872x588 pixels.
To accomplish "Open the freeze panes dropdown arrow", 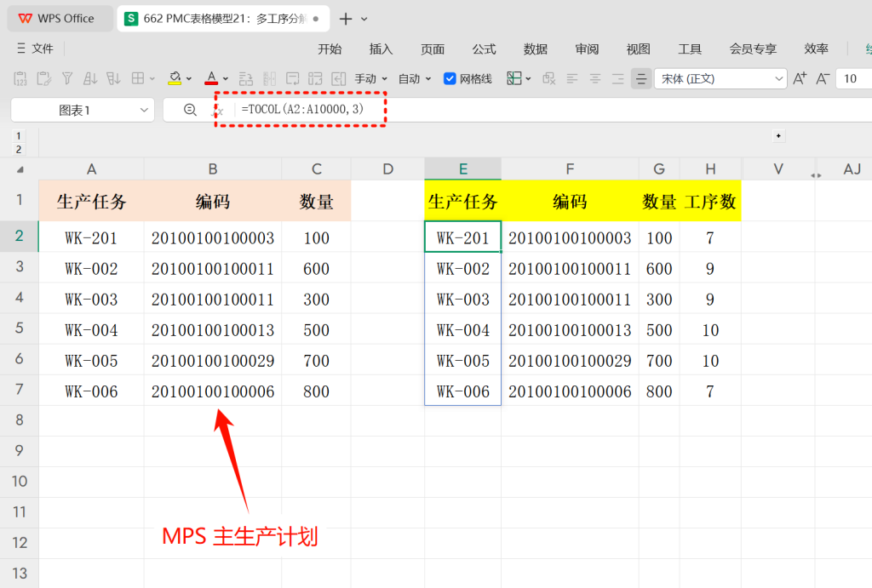I will (528, 79).
